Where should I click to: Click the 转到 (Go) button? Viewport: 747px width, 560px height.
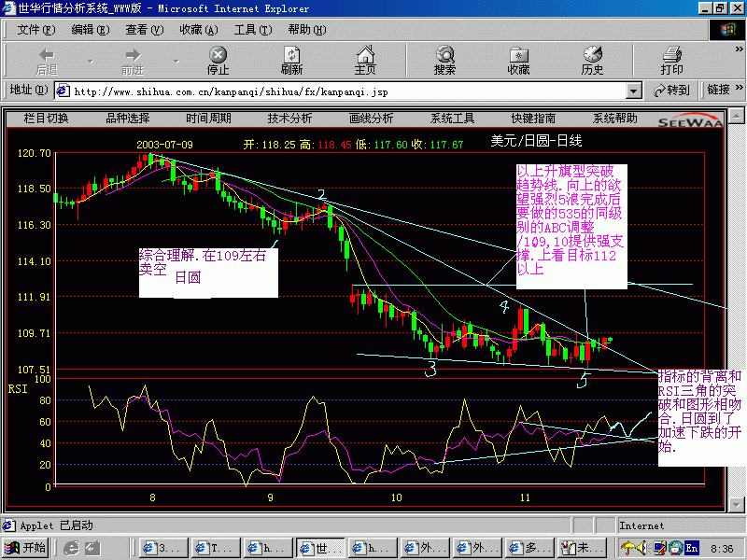tap(671, 91)
